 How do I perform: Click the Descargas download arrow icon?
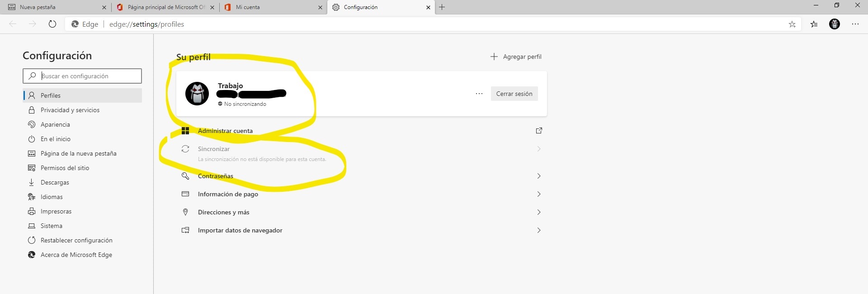[32, 182]
